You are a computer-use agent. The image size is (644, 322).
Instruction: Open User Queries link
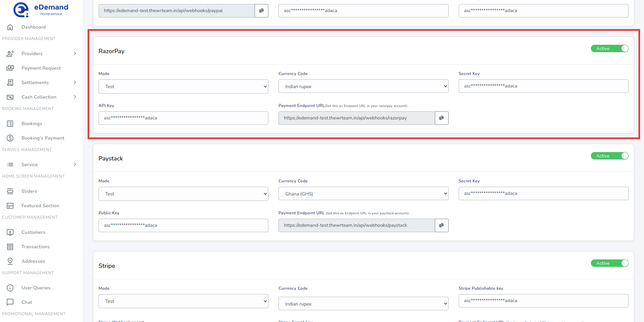36,288
